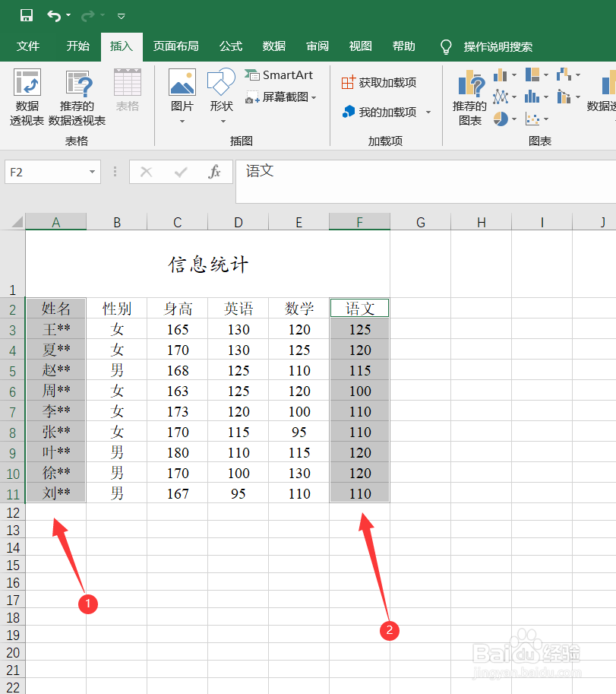Click the Enter checkmark formula bar button
Viewport: 616px width, 694px height.
pos(181,172)
